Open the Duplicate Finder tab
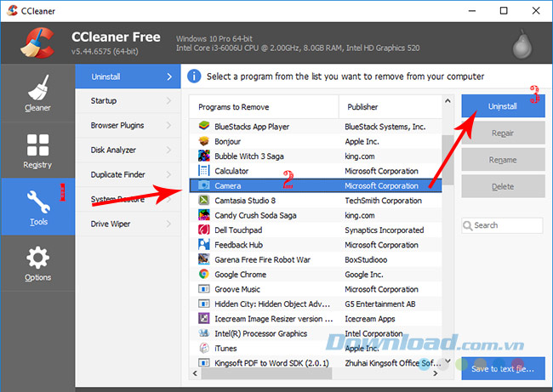This screenshot has height=392, width=553. click(128, 174)
